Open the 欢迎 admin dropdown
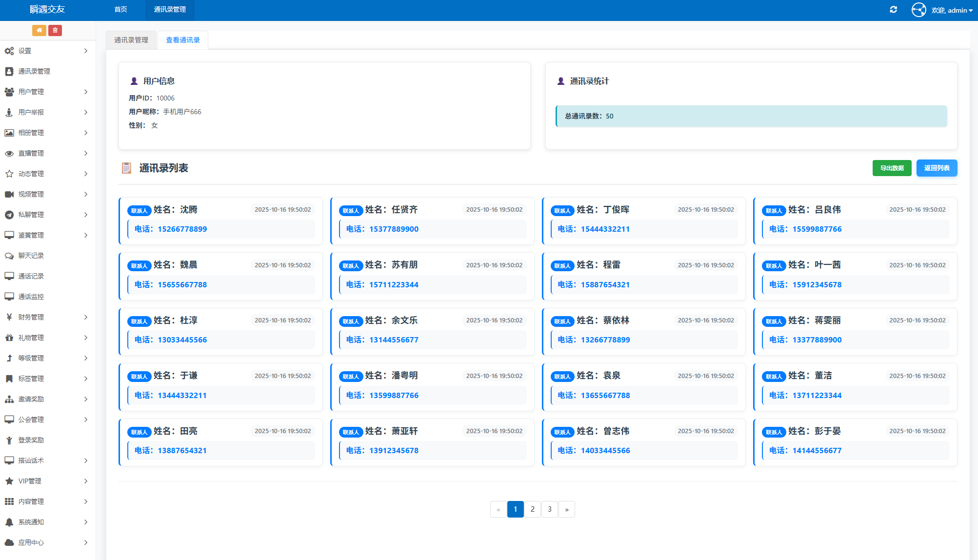 [951, 10]
